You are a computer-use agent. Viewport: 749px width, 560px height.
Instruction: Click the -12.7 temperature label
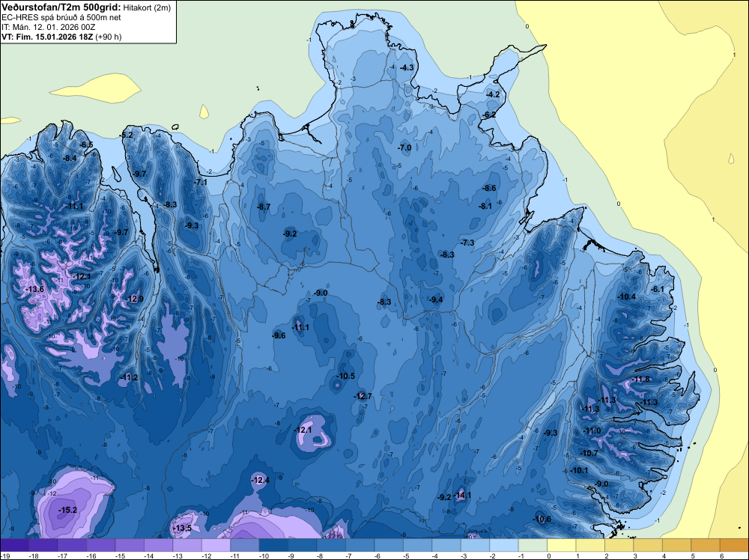[x=362, y=396]
